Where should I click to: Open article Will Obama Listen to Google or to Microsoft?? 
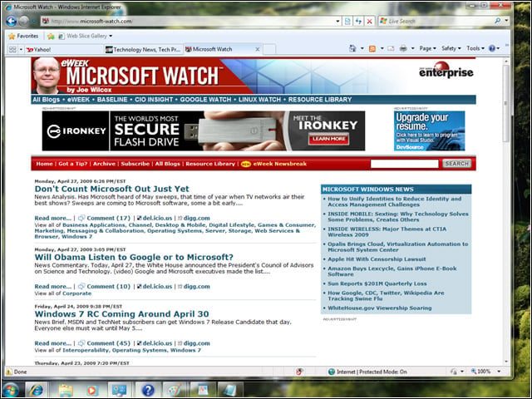click(134, 258)
